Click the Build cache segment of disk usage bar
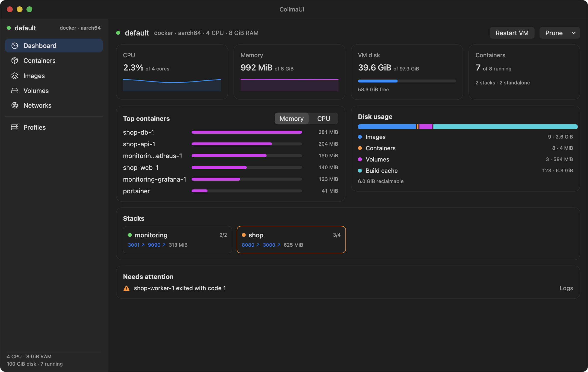The image size is (588, 372). point(505,127)
